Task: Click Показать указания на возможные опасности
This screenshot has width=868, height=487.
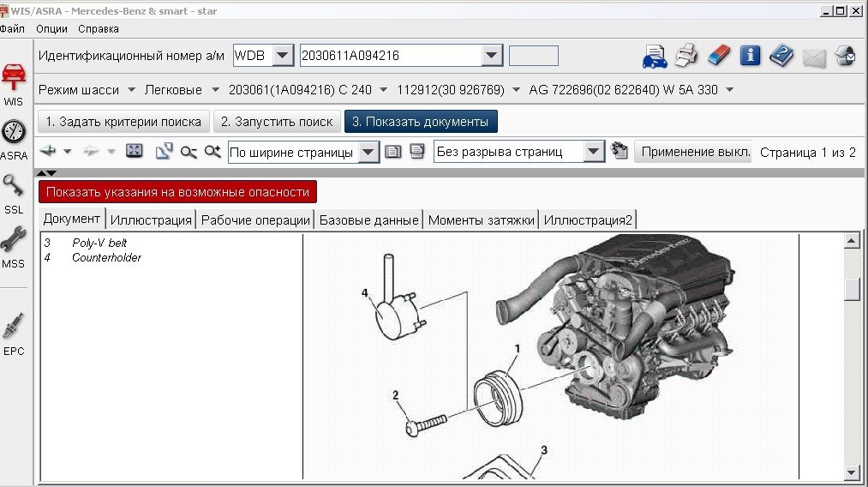Action: (x=177, y=192)
